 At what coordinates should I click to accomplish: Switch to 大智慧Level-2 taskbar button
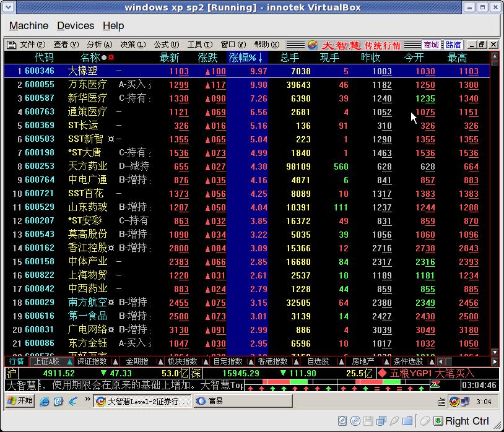pos(142,401)
